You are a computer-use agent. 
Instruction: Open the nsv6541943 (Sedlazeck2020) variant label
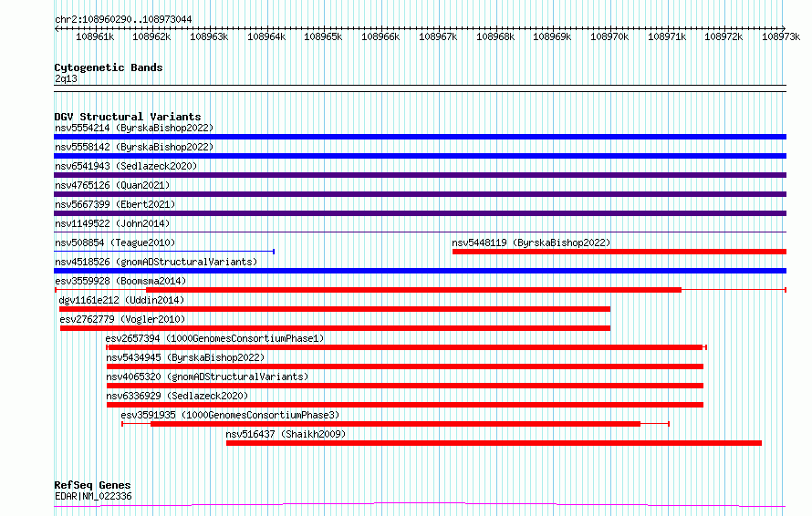coord(126,166)
